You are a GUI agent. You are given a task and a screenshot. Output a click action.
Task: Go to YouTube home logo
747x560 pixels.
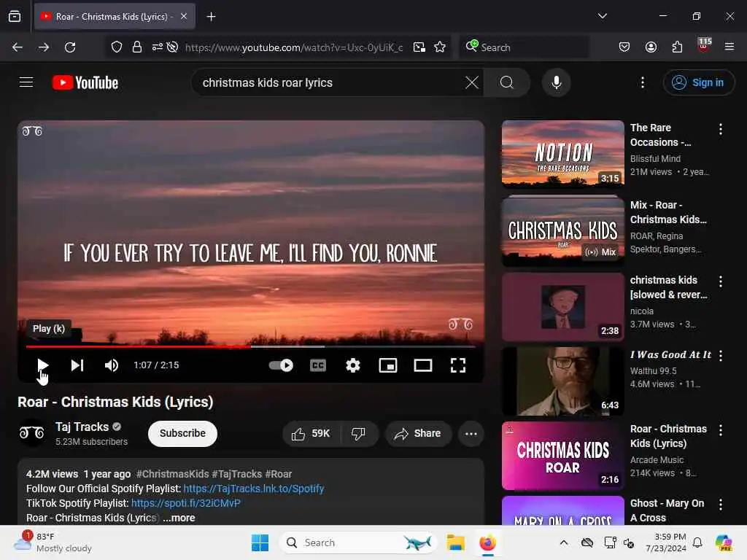coord(85,82)
